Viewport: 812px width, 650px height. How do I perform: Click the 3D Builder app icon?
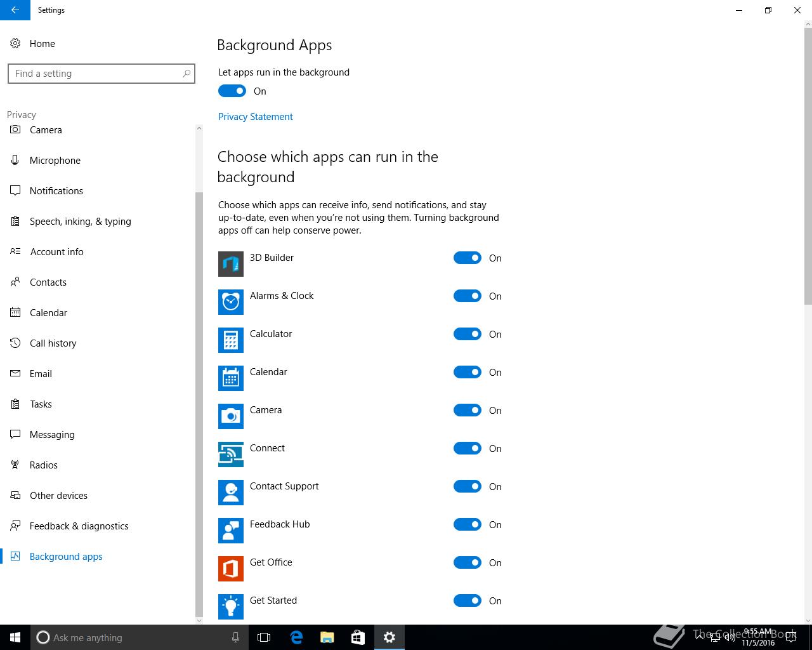[x=231, y=264]
